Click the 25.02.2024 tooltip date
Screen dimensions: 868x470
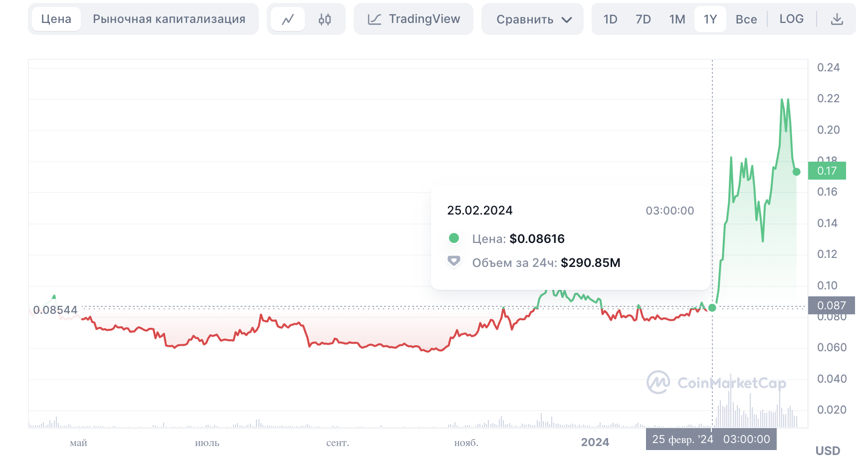click(x=479, y=210)
